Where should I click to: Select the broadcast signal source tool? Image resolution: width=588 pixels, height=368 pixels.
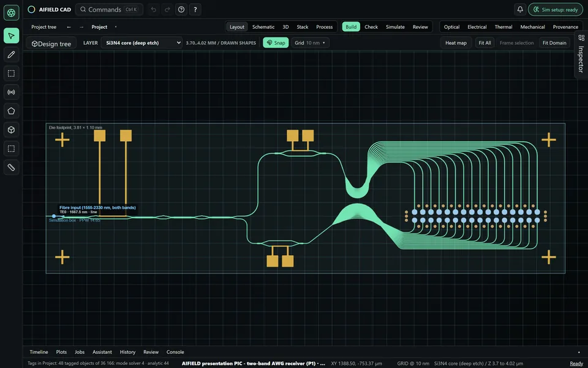click(11, 92)
